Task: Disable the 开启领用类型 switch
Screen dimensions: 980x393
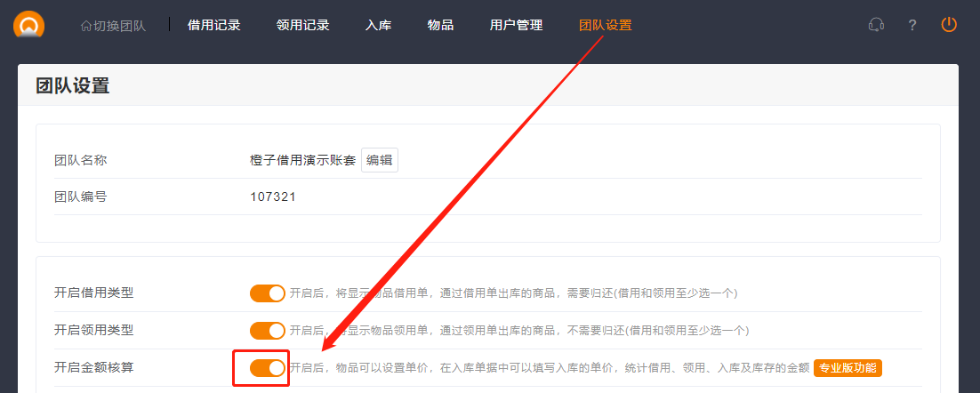Action: [268, 330]
